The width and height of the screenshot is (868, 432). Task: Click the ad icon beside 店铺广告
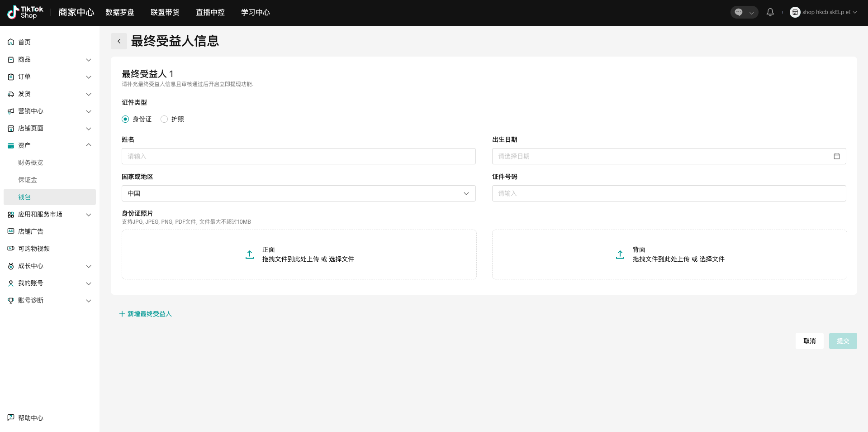pyautogui.click(x=11, y=231)
